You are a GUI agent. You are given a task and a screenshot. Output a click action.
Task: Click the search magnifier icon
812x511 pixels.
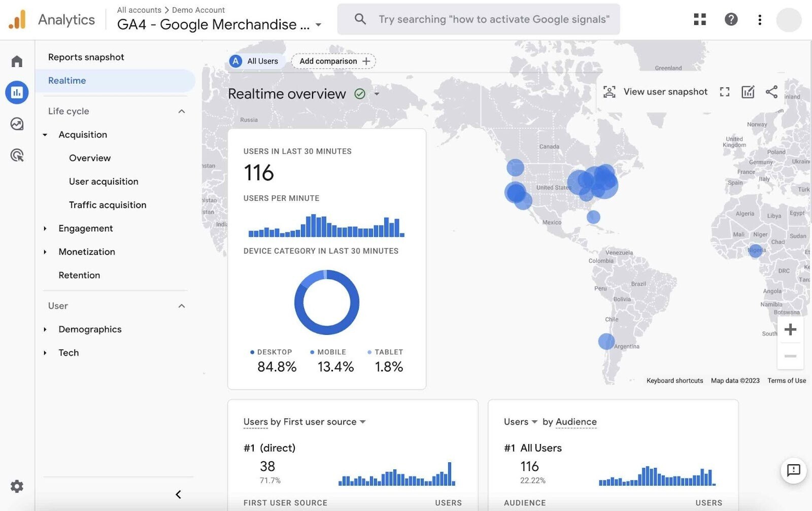click(x=360, y=19)
